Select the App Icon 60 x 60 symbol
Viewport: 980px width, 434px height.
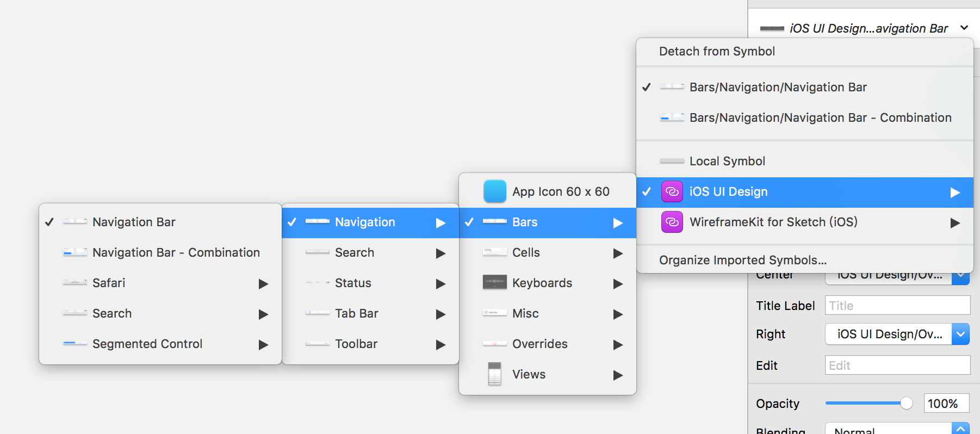coord(548,191)
